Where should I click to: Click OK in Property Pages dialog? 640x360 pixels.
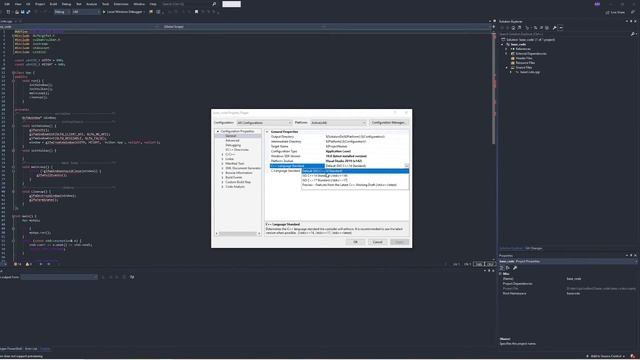pos(355,242)
